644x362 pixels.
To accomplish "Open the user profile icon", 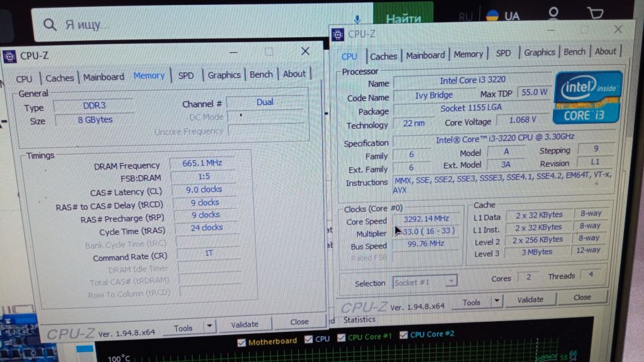I will click(553, 13).
